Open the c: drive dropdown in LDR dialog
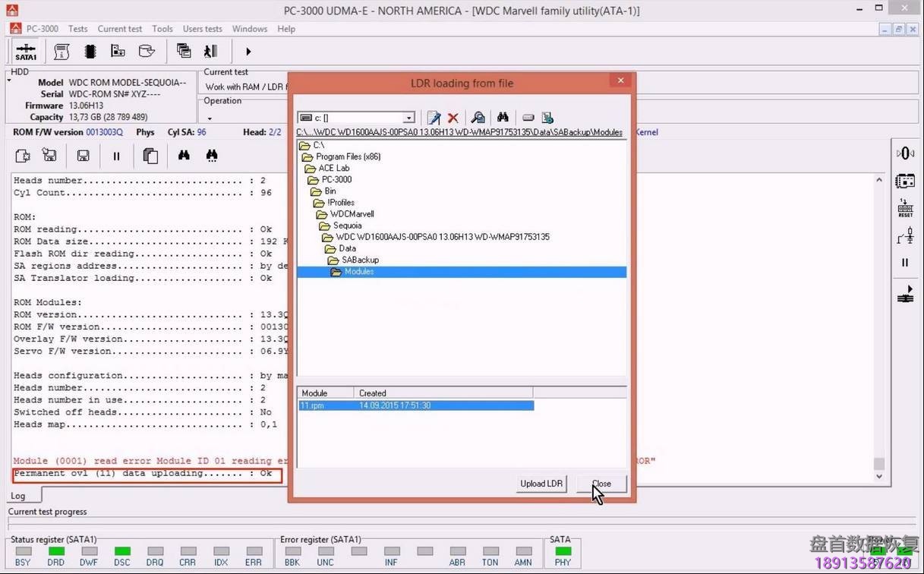 (408, 118)
